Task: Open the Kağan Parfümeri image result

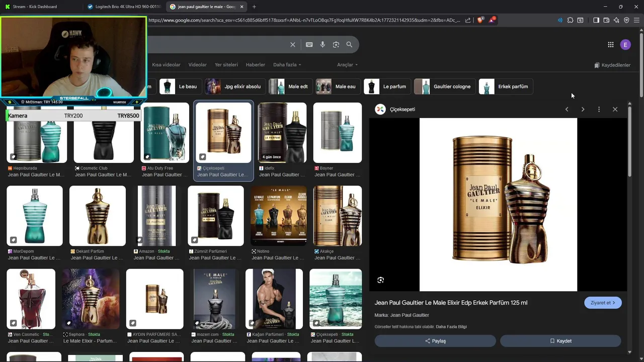Action: pyautogui.click(x=274, y=299)
